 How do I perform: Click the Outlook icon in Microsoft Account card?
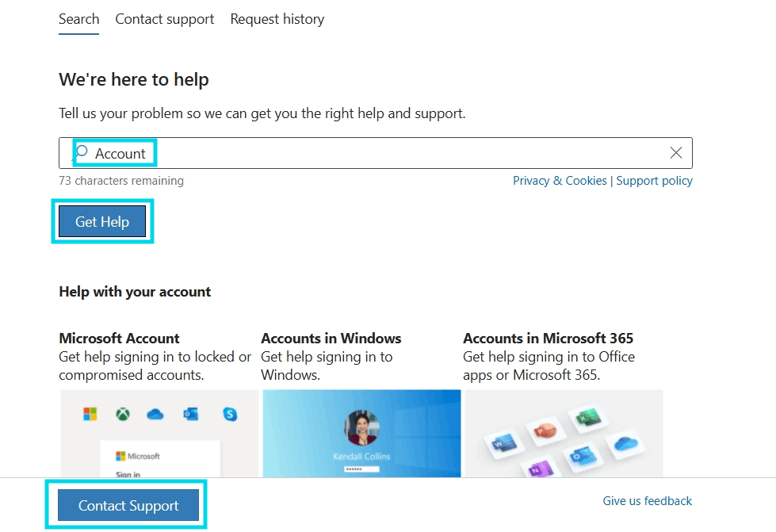point(190,415)
